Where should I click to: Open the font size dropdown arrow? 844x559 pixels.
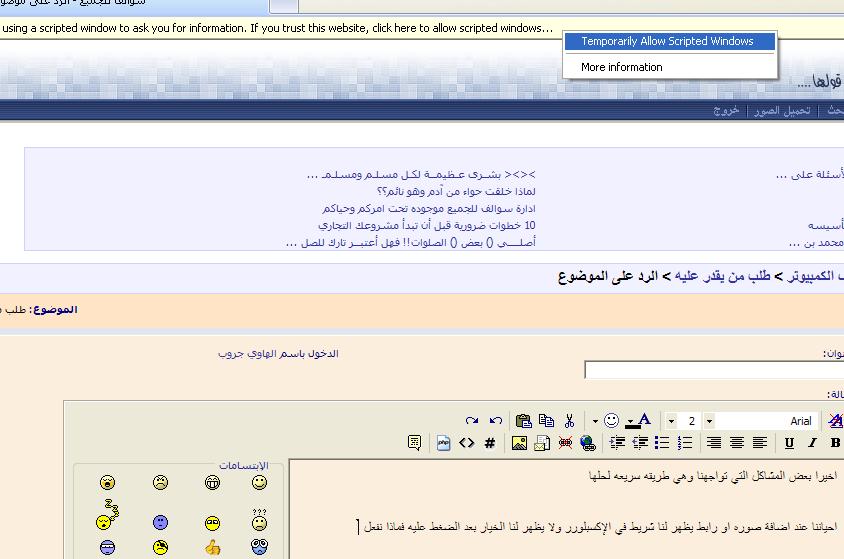709,421
